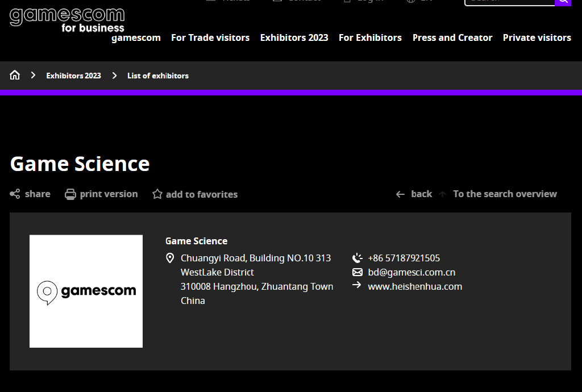Open the gamescom menu item

tap(136, 37)
